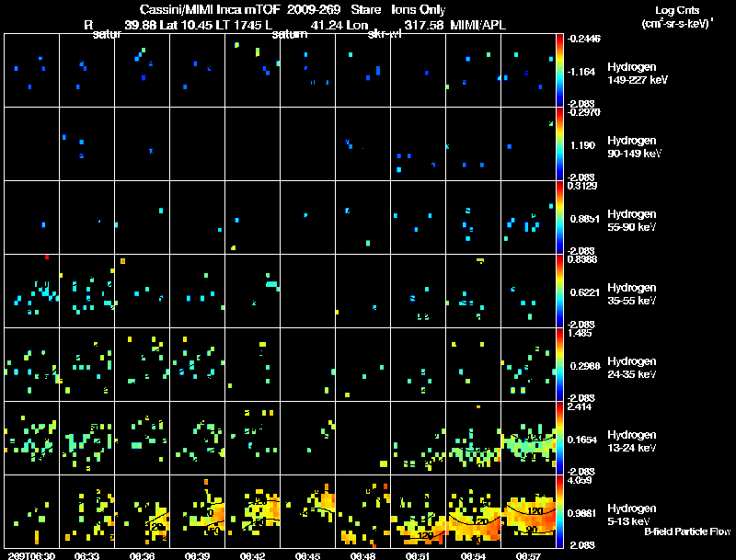736x560 pixels.
Task: Select the 06:54 panel in 5-13 keV row
Action: [473, 511]
